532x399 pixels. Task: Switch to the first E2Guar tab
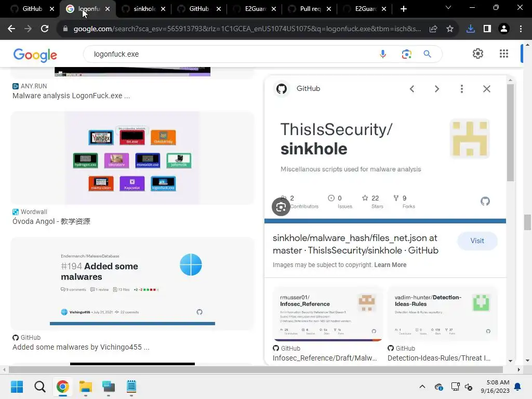pyautogui.click(x=255, y=9)
